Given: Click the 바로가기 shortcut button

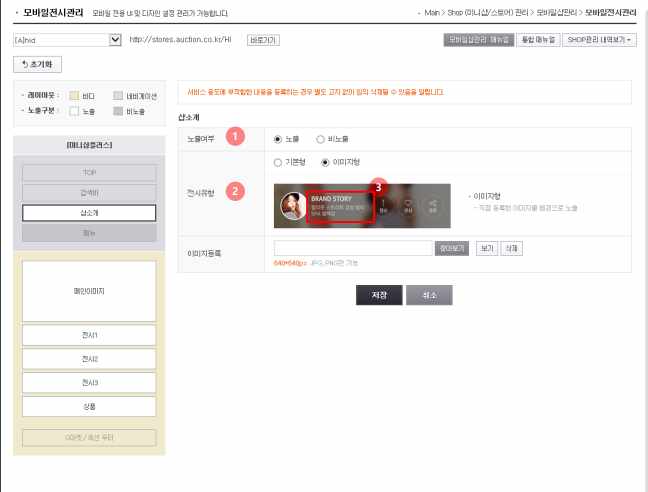Looking at the screenshot, I should pyautogui.click(x=263, y=40).
